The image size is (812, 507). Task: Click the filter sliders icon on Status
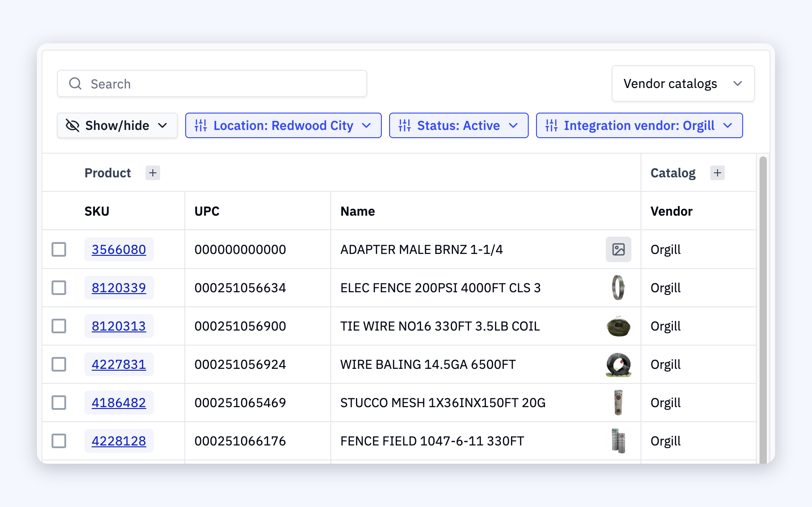pos(405,125)
